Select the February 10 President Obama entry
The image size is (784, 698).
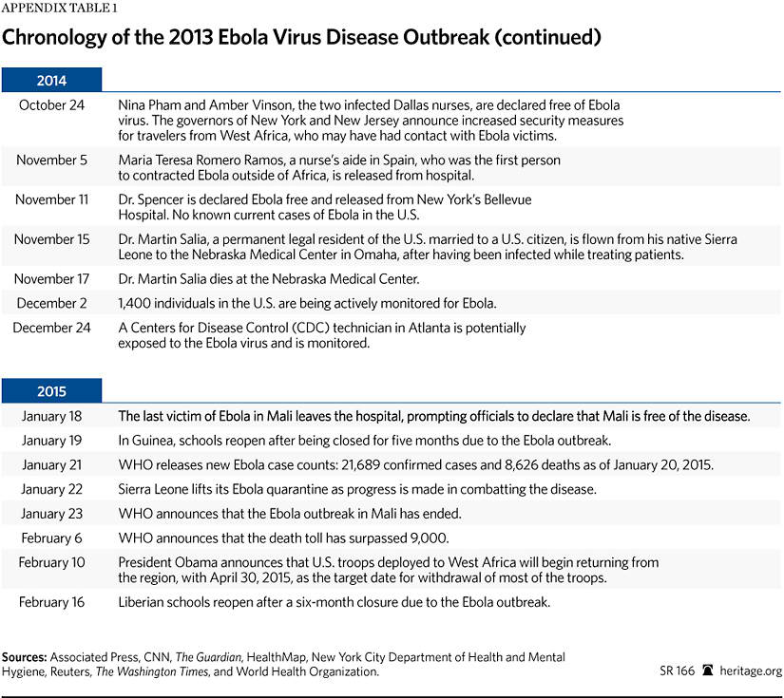point(388,570)
